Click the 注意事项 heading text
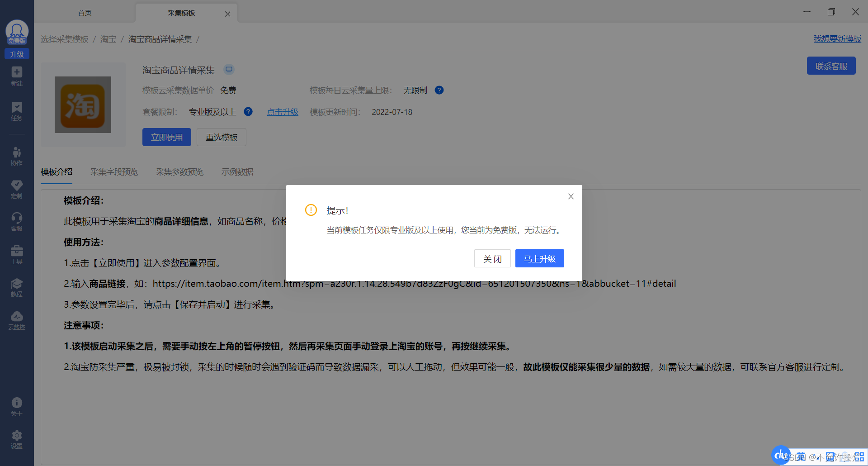The height and width of the screenshot is (466, 868). [84, 325]
